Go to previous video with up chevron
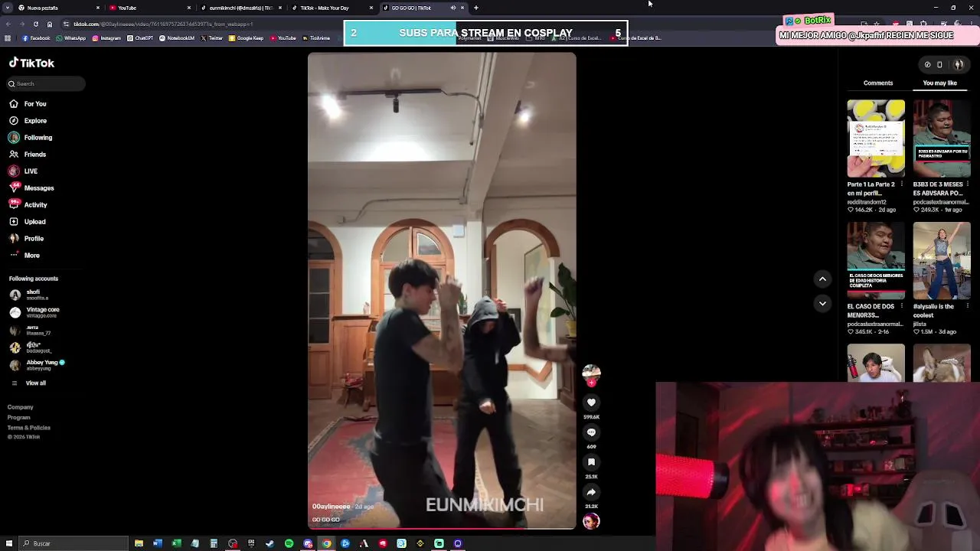The width and height of the screenshot is (980, 551). click(x=822, y=279)
